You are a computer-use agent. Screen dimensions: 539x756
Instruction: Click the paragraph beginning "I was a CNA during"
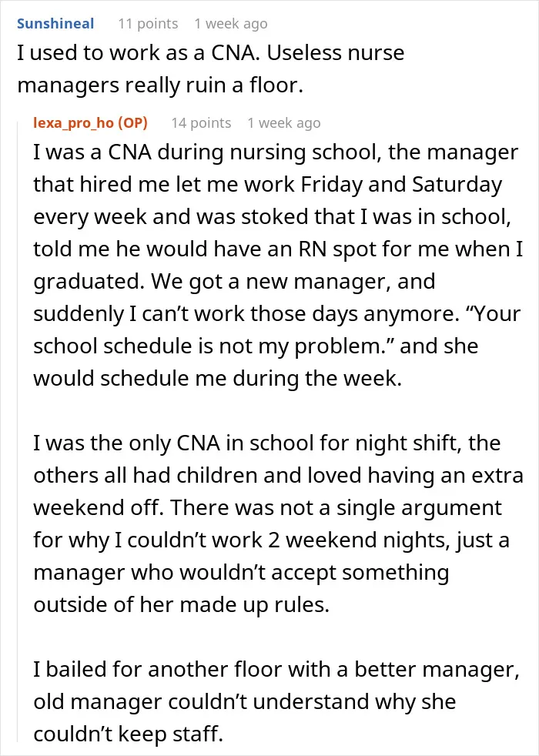point(278,265)
